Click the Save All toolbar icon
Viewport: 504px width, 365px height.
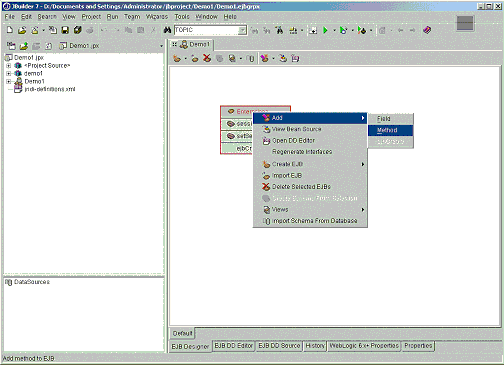click(78, 30)
